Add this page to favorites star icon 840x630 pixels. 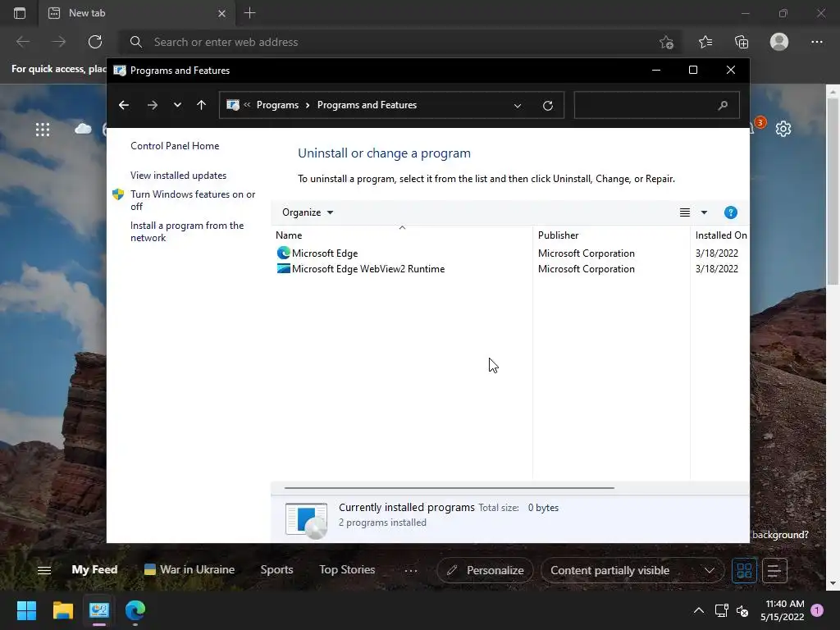click(x=666, y=42)
